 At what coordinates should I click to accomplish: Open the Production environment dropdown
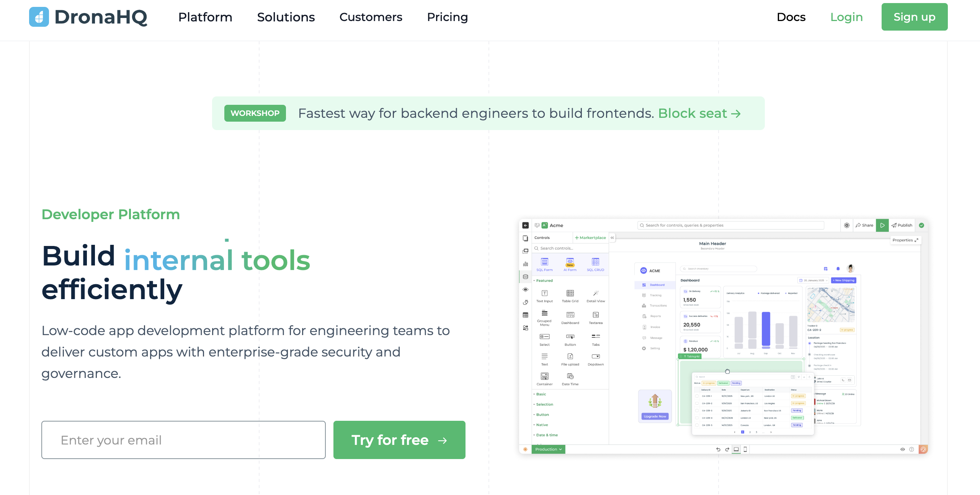click(x=548, y=449)
